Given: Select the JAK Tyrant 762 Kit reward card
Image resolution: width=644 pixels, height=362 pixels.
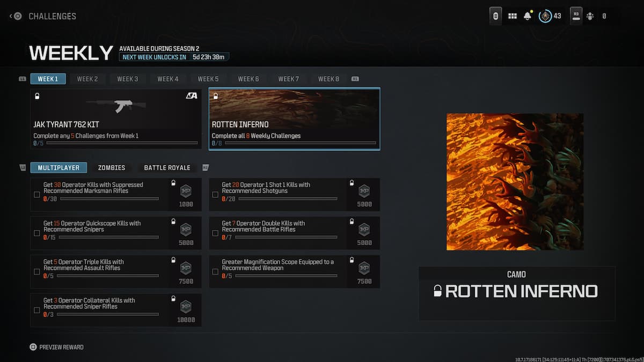Looking at the screenshot, I should (x=116, y=119).
